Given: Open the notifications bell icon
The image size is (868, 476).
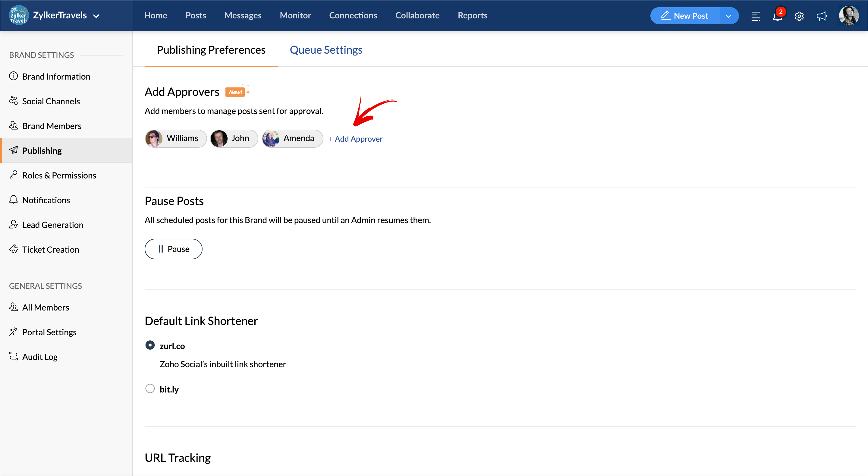Looking at the screenshot, I should tap(777, 16).
